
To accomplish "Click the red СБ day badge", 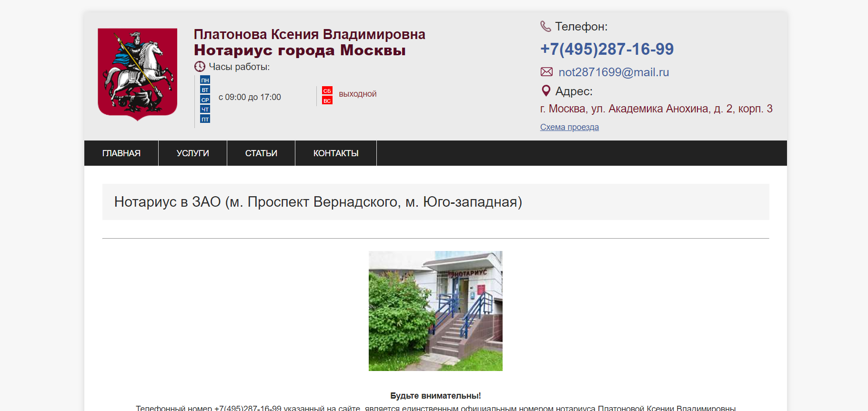I will 327,90.
